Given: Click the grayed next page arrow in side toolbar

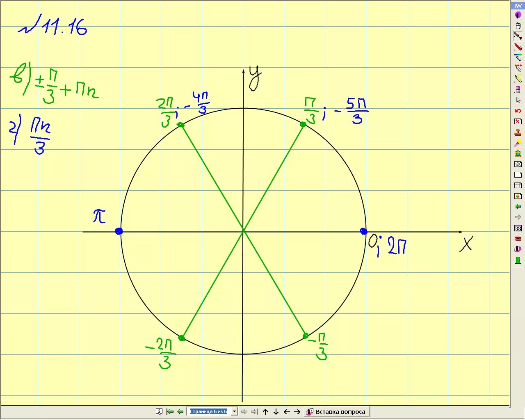Looking at the screenshot, I should coord(518,217).
